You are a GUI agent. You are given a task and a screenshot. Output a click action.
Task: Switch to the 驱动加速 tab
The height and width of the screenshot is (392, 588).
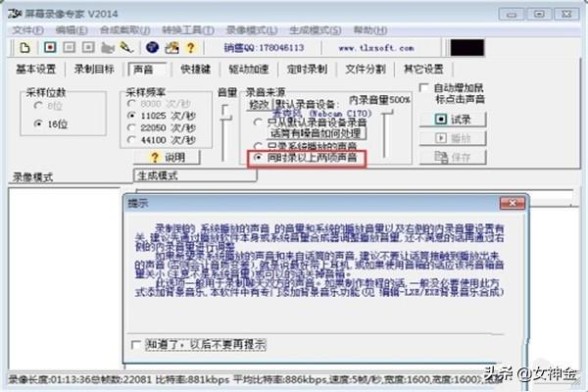point(249,69)
